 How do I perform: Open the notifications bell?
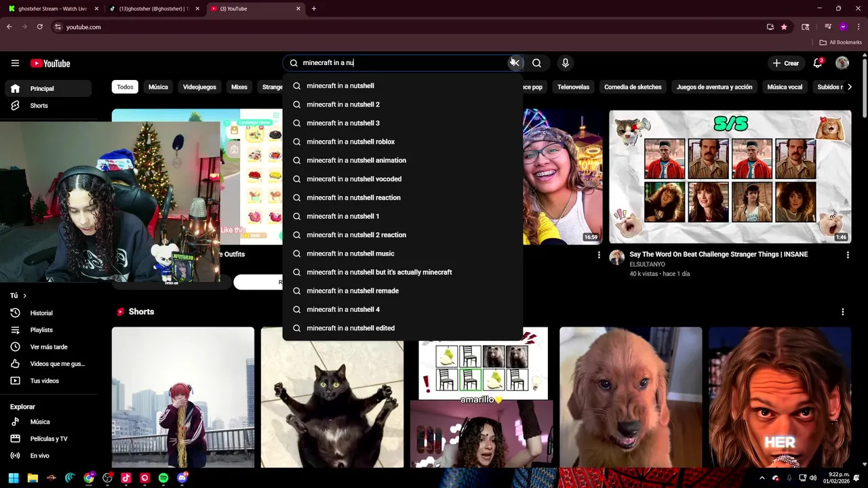coord(818,63)
